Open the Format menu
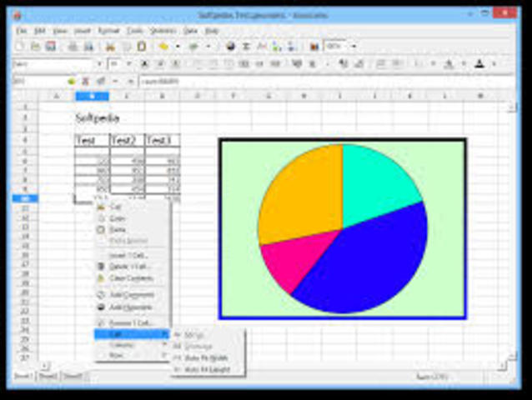 click(x=108, y=31)
